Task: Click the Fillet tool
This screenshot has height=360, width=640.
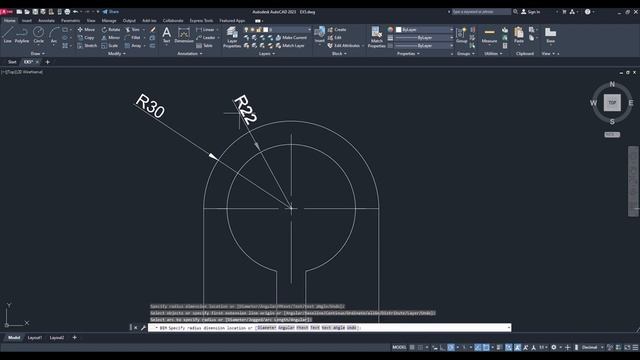Action: 133,38
